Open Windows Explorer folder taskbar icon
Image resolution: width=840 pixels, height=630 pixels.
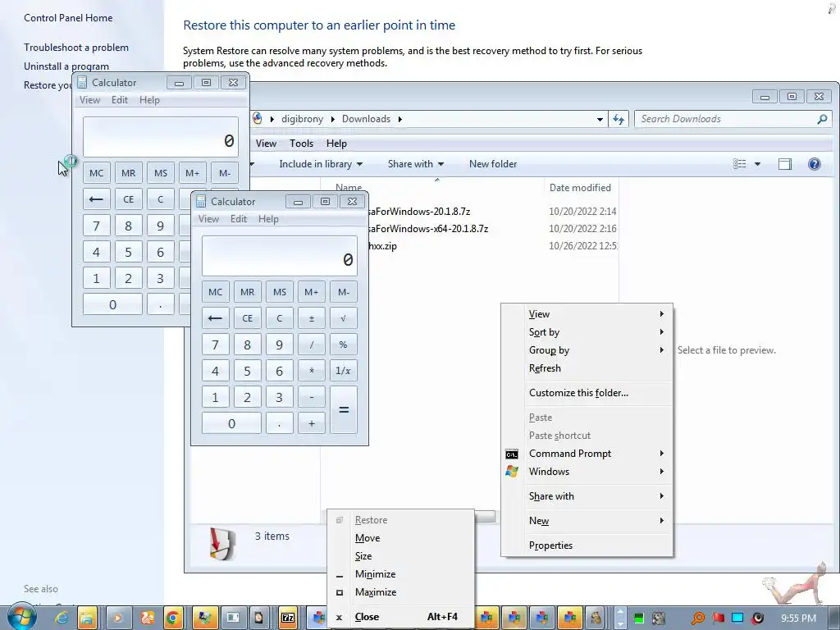(x=87, y=618)
